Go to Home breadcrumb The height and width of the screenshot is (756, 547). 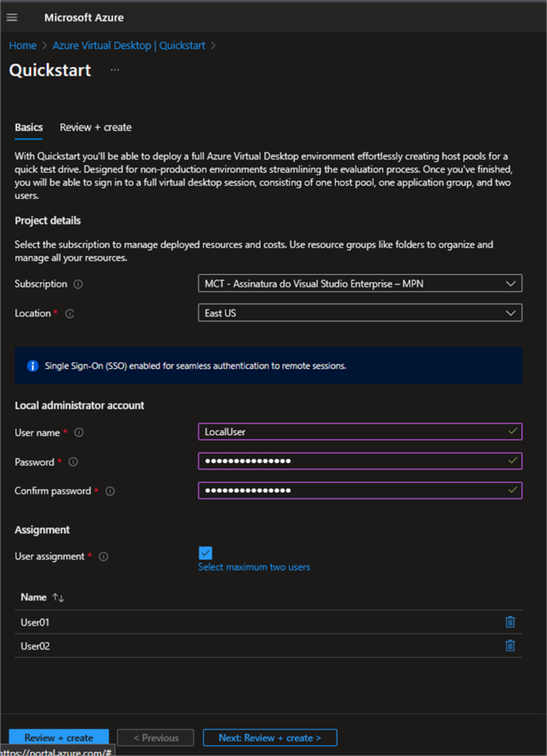(23, 45)
